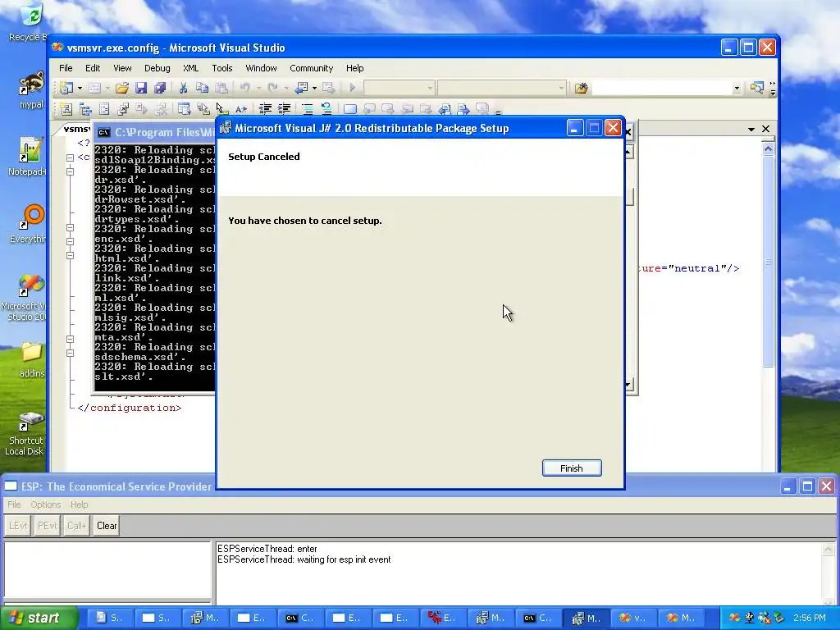Click the editor's vertical scrollbar up arrow
Screen dimensions: 840x630
(x=768, y=149)
